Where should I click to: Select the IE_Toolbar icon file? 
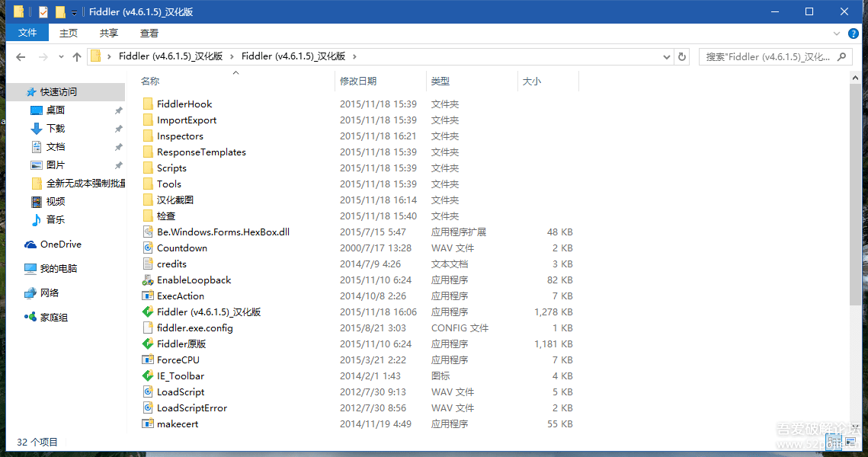coord(147,376)
